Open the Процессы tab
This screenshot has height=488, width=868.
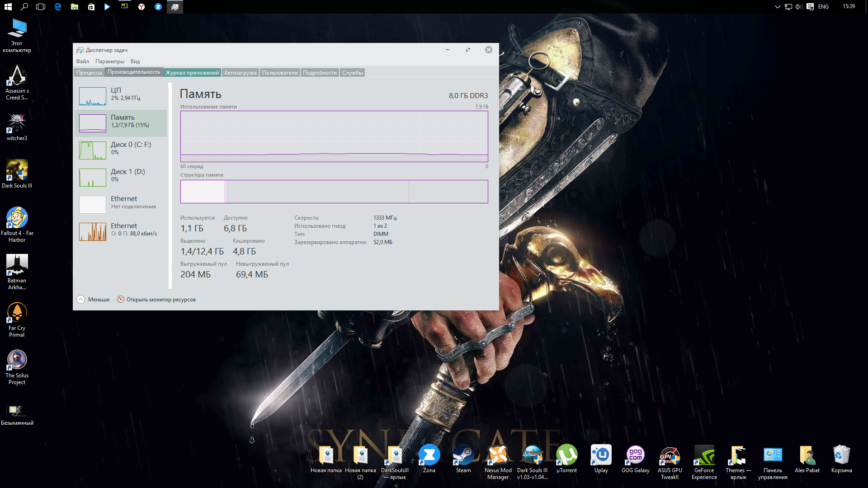coord(89,73)
